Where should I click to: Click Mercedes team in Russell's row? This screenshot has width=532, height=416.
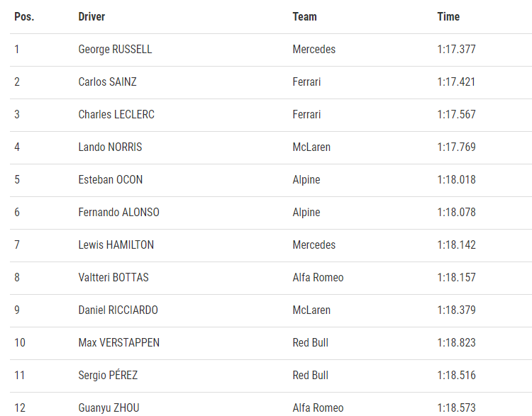[x=314, y=50]
